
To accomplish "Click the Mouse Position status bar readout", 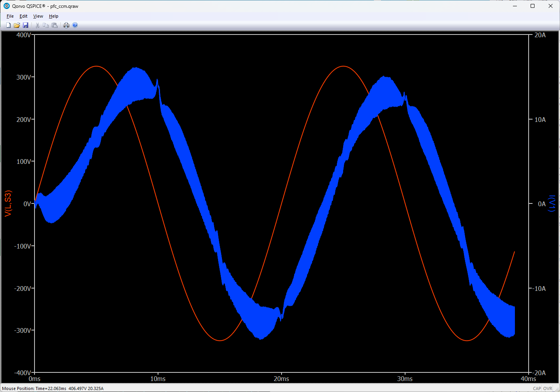I will [53, 388].
